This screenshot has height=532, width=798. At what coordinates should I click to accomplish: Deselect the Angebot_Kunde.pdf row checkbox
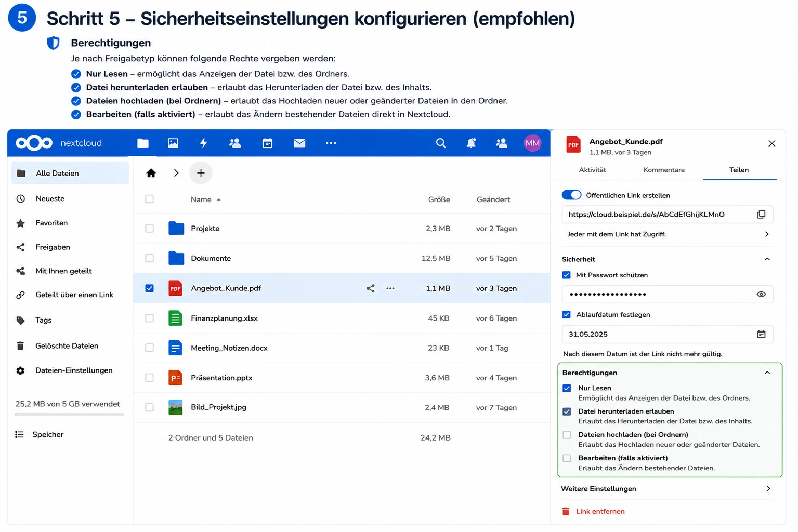click(x=150, y=288)
